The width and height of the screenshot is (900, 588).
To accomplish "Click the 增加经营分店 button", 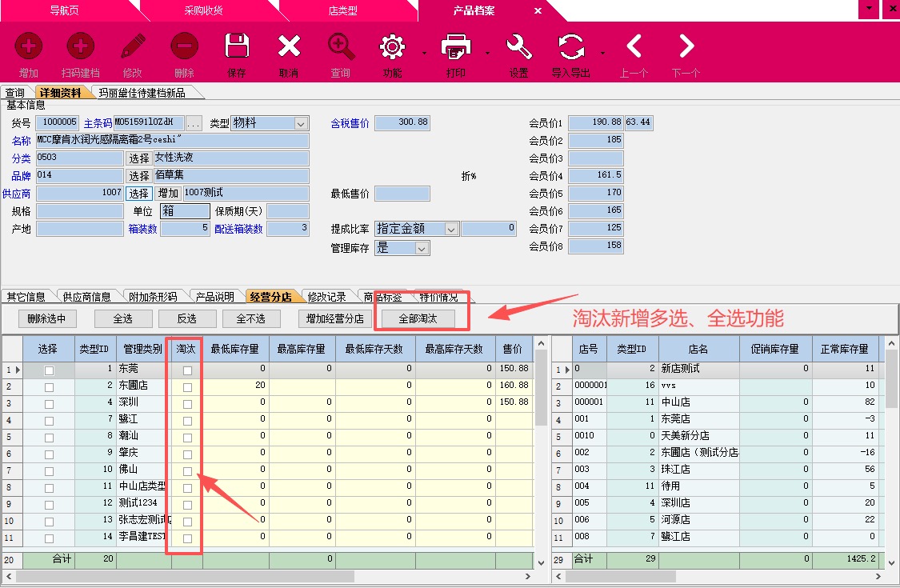I will coord(334,318).
